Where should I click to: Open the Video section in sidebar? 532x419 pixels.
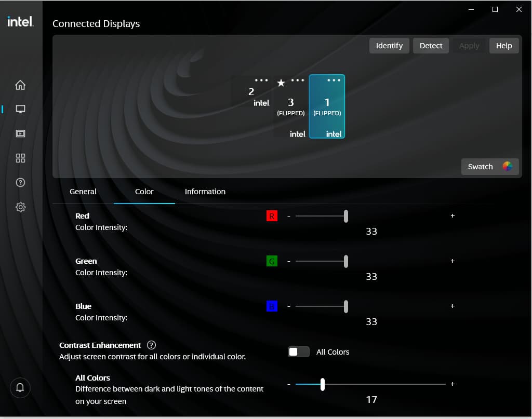point(20,133)
